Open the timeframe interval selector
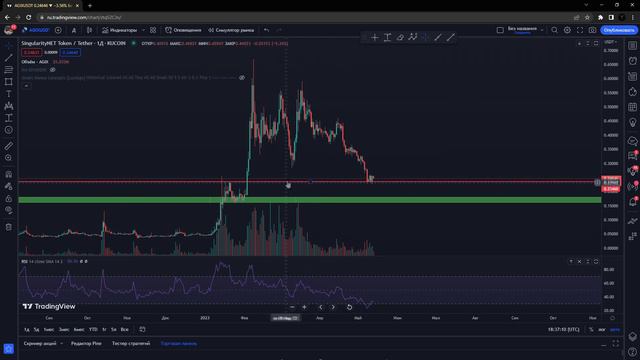 (74, 30)
